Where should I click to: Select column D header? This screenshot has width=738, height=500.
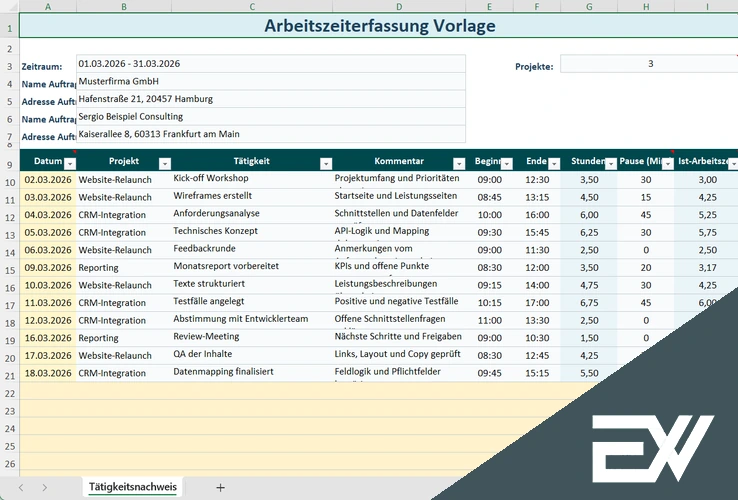399,7
